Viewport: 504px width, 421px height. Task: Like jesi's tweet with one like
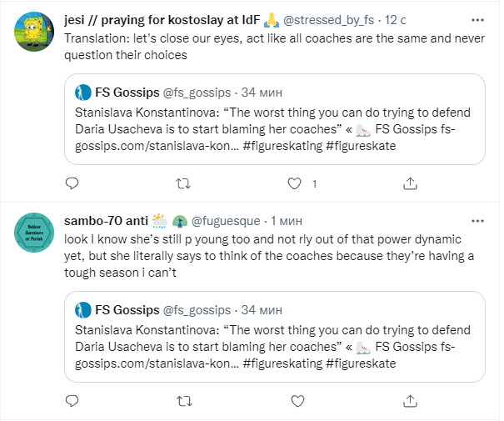pos(293,183)
